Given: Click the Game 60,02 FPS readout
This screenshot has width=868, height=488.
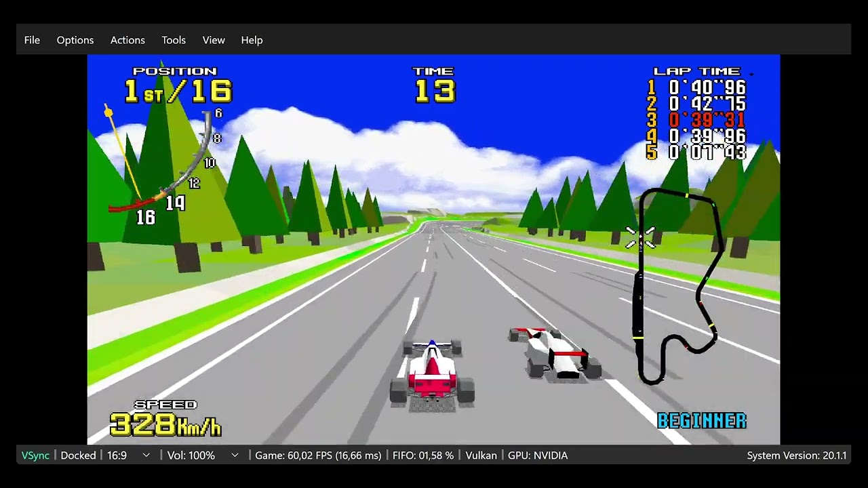Looking at the screenshot, I should pyautogui.click(x=318, y=455).
